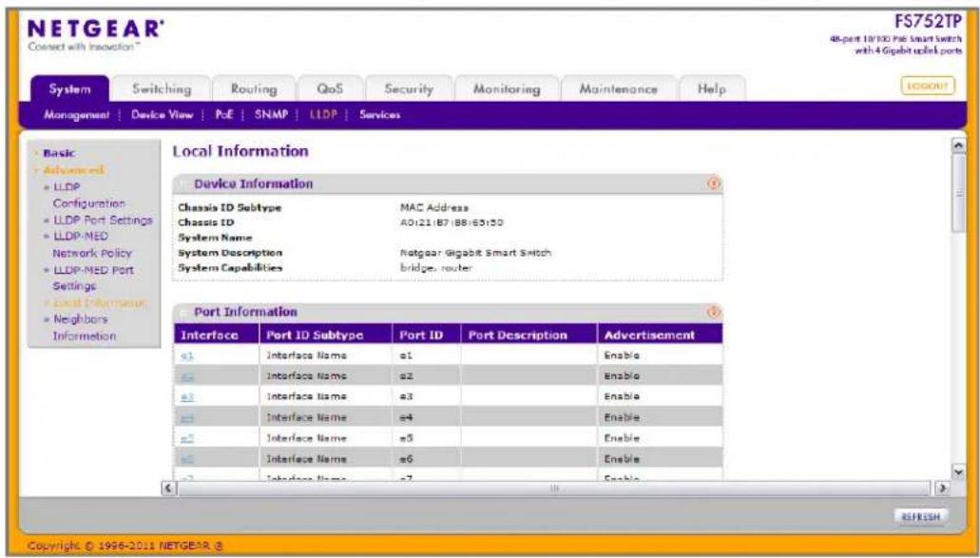Click the REFRESH button

click(x=921, y=517)
